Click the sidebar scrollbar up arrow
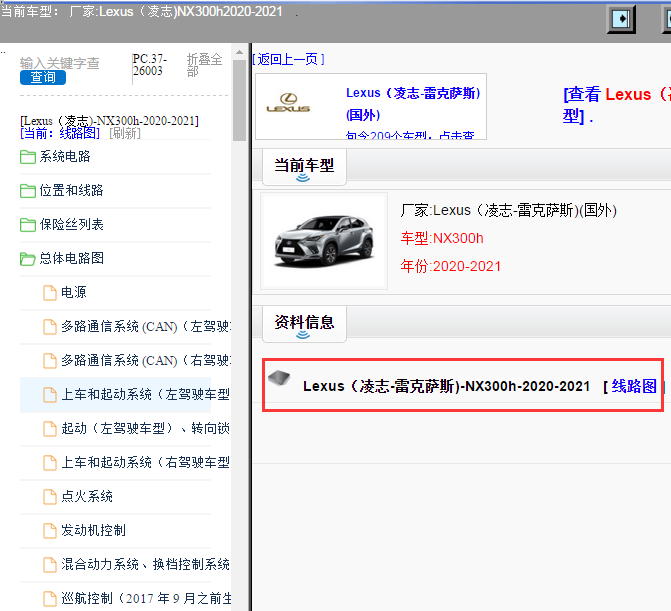This screenshot has height=611, width=671. (x=240, y=53)
